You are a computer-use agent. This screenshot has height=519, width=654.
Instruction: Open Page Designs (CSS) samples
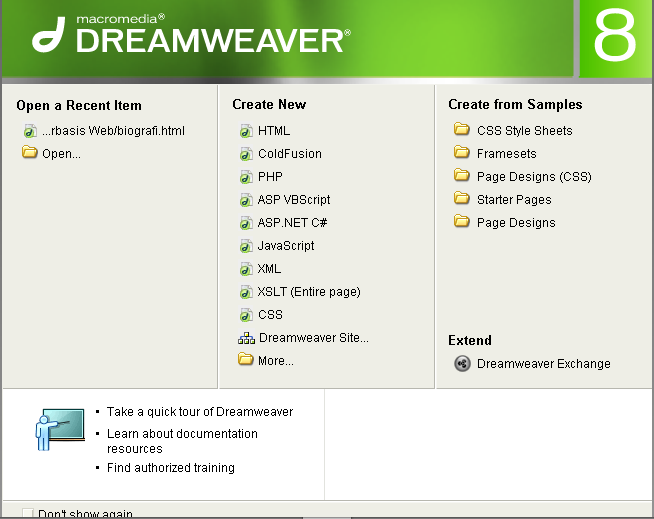click(x=534, y=177)
